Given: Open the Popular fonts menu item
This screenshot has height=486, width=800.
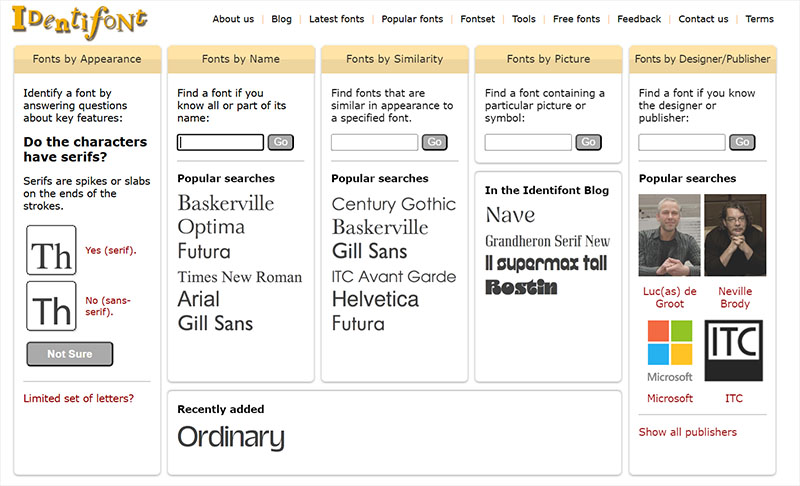Looking at the screenshot, I should pos(412,19).
